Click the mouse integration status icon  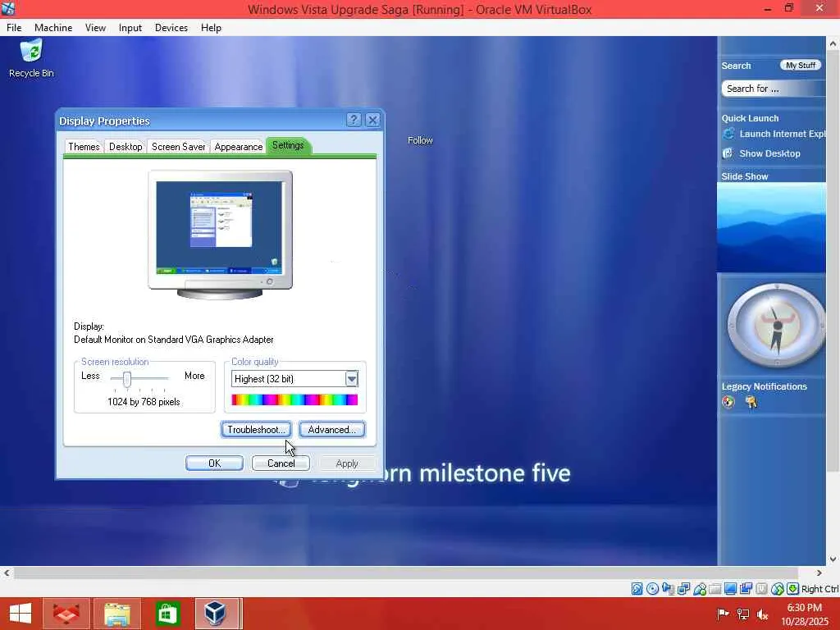(778, 589)
